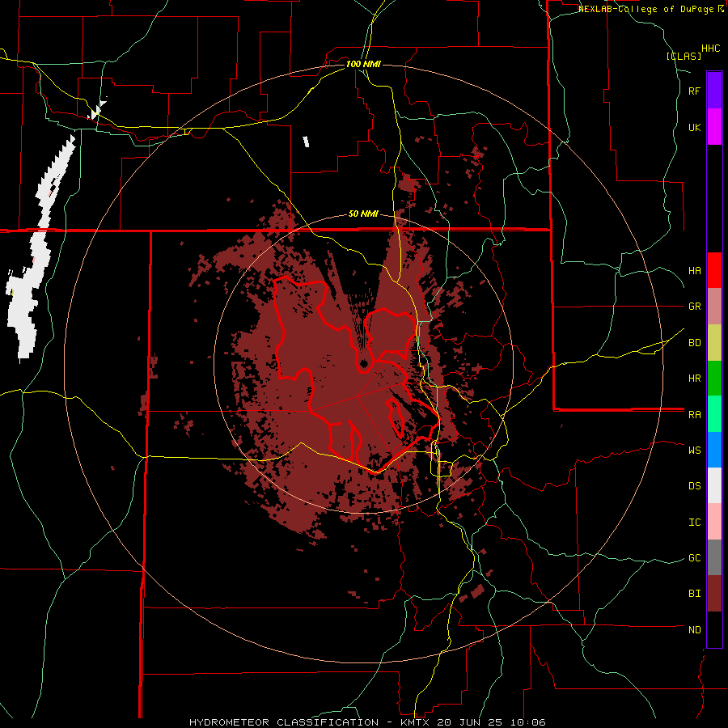The height and width of the screenshot is (728, 728).
Task: Click the radar site center dot
Action: pyautogui.click(x=364, y=363)
